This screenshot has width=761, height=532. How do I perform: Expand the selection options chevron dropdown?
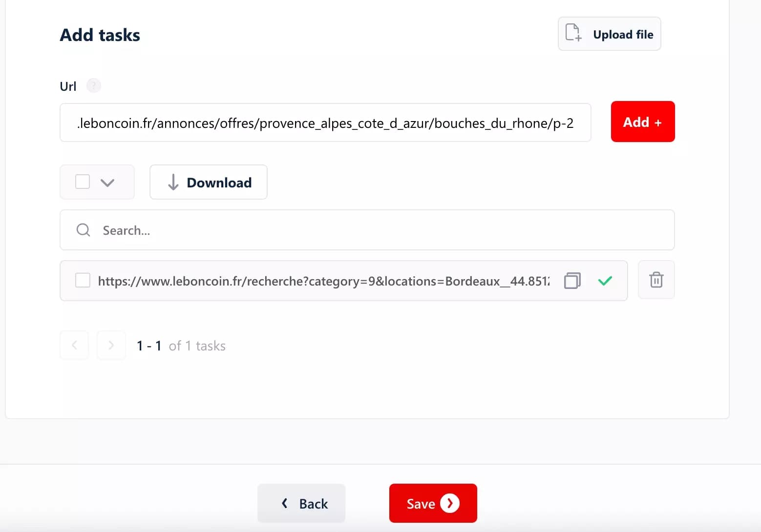[x=107, y=183]
